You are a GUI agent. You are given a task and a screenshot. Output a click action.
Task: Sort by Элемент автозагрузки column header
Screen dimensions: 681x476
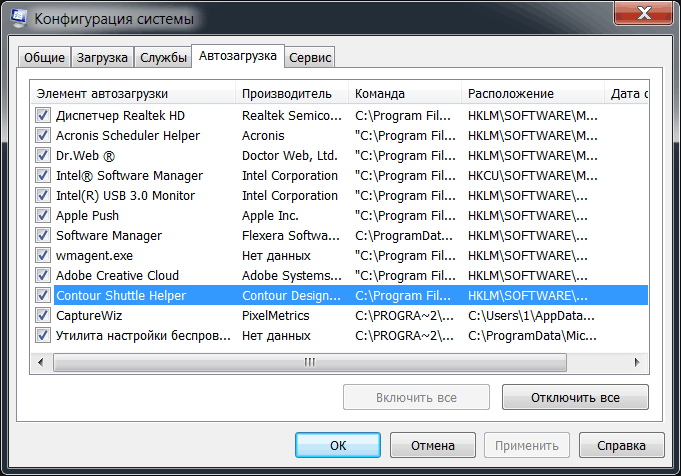(133, 93)
